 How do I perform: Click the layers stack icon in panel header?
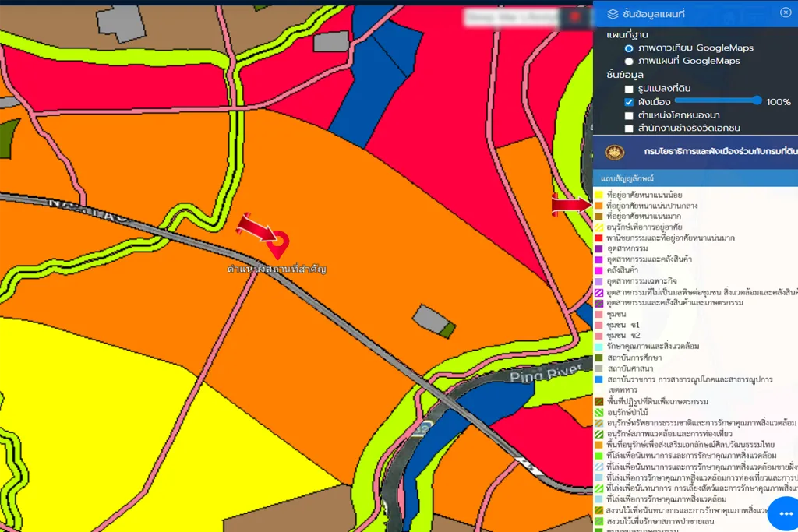click(x=613, y=13)
